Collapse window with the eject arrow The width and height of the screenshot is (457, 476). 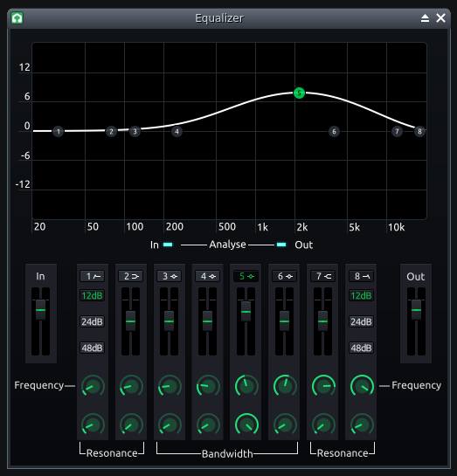(x=425, y=18)
